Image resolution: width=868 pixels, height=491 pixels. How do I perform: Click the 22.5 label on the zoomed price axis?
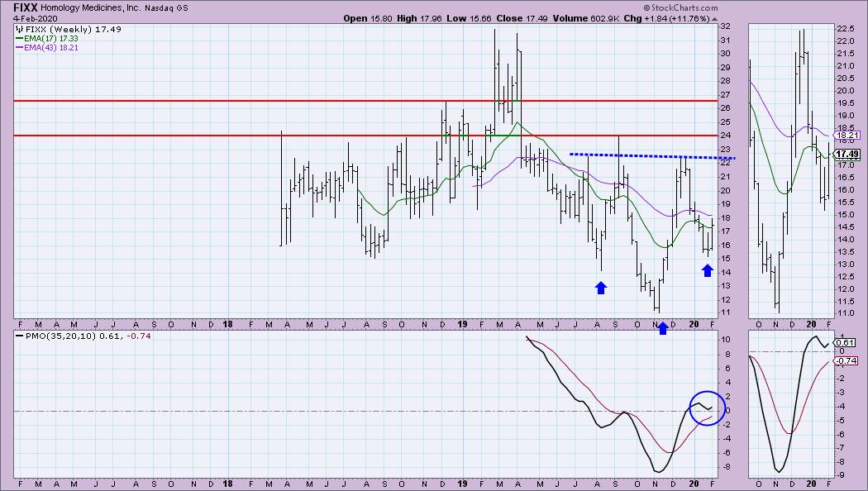click(x=845, y=29)
